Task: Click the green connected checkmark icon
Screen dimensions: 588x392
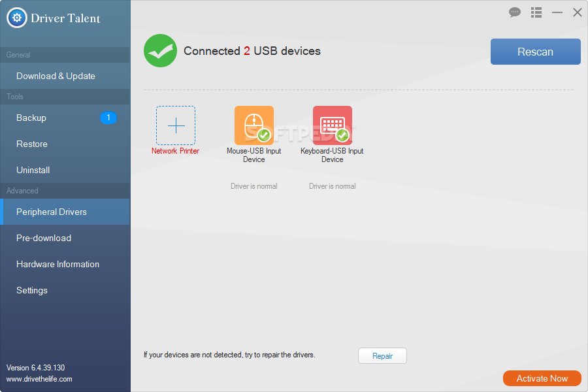Action: [161, 51]
